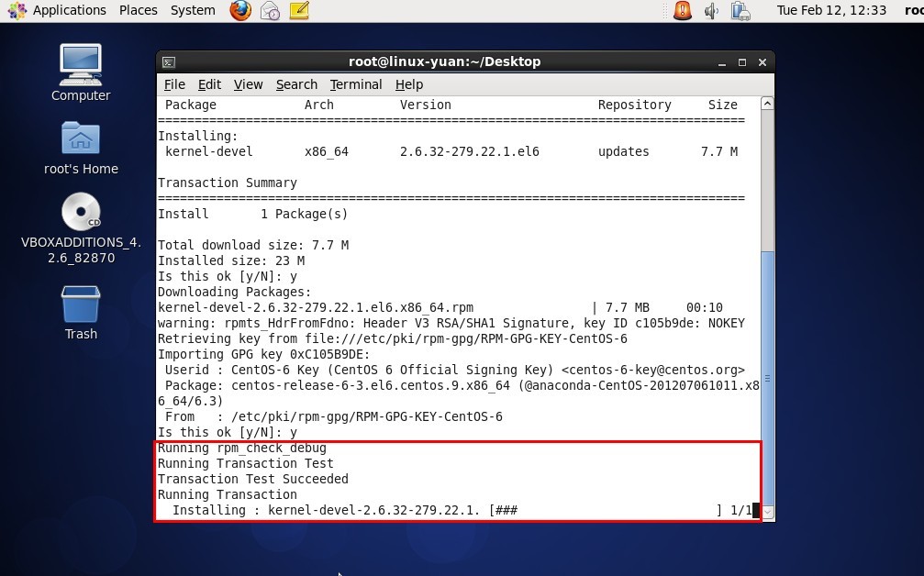Click the 'updates' repository text
The image size is (924, 576).
click(623, 151)
